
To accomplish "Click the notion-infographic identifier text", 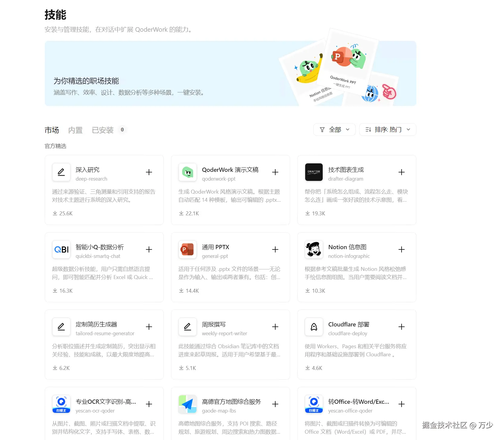I will click(349, 256).
